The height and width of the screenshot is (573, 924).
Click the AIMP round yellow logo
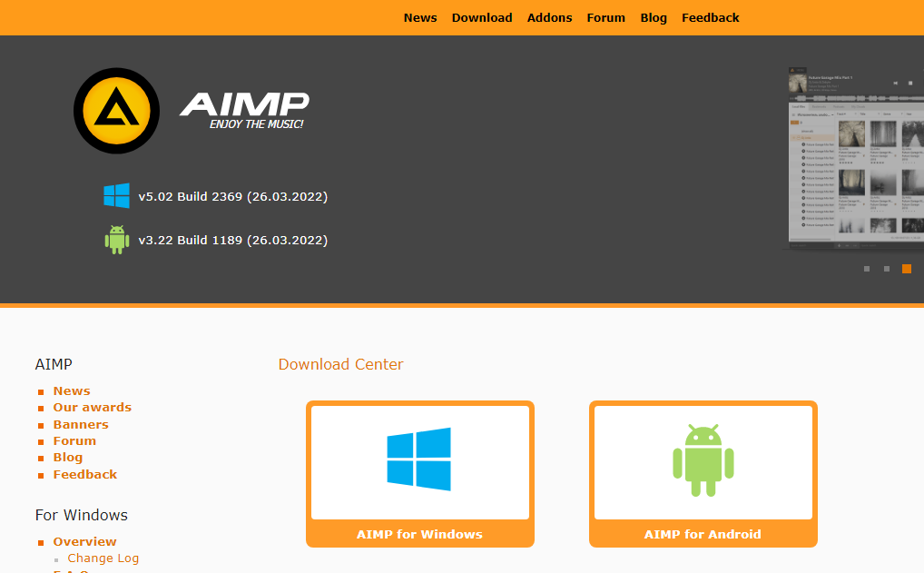117,111
